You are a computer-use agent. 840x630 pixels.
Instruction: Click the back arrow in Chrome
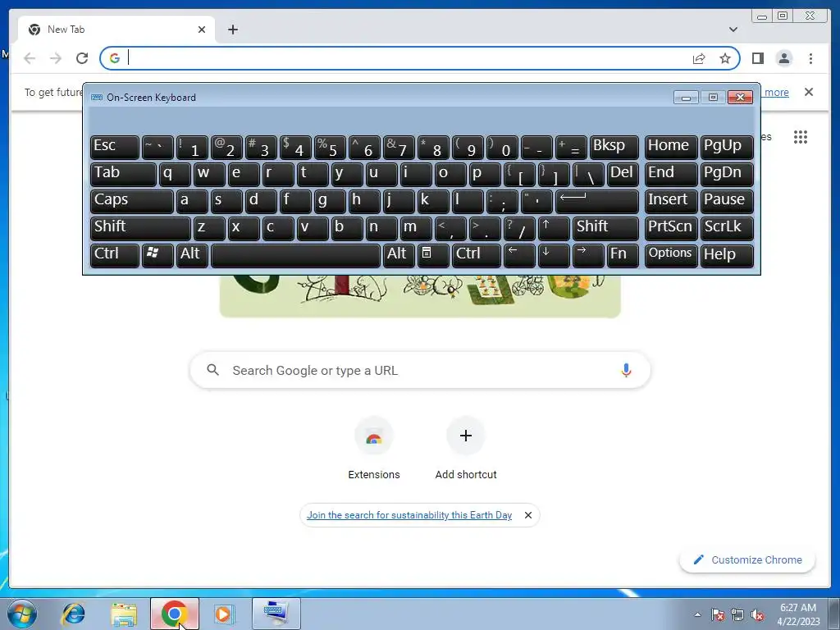[x=30, y=58]
